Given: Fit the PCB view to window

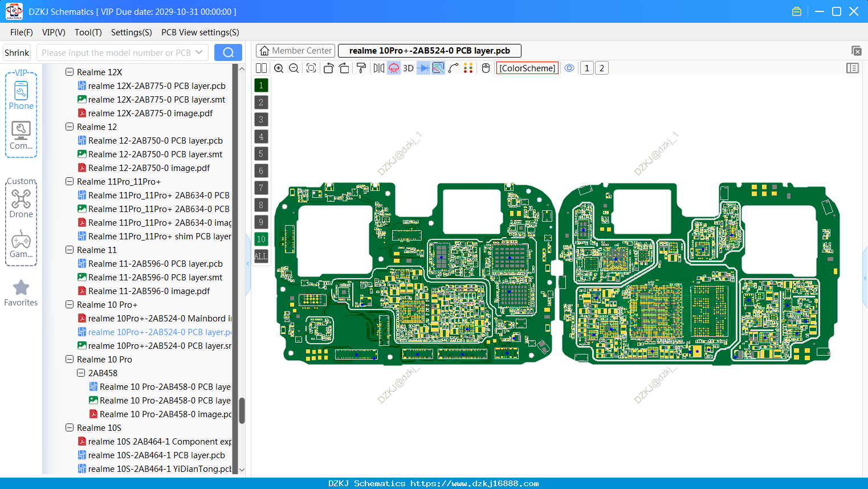Looking at the screenshot, I should pyautogui.click(x=311, y=68).
